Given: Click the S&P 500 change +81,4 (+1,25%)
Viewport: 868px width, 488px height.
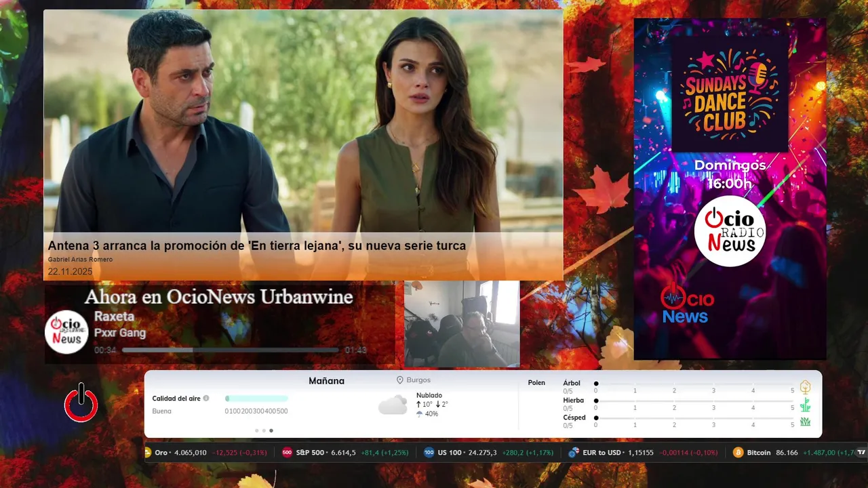Looking at the screenshot, I should [384, 453].
